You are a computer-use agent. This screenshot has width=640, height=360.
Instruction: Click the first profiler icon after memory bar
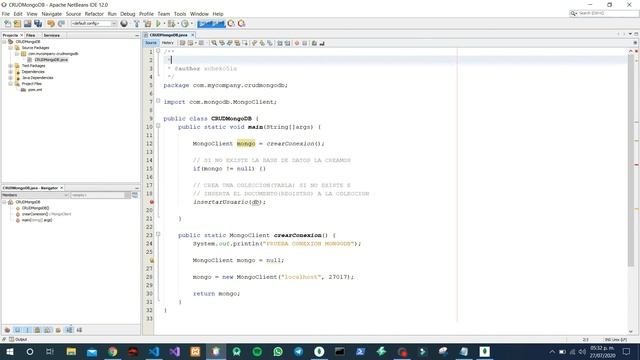(231, 24)
